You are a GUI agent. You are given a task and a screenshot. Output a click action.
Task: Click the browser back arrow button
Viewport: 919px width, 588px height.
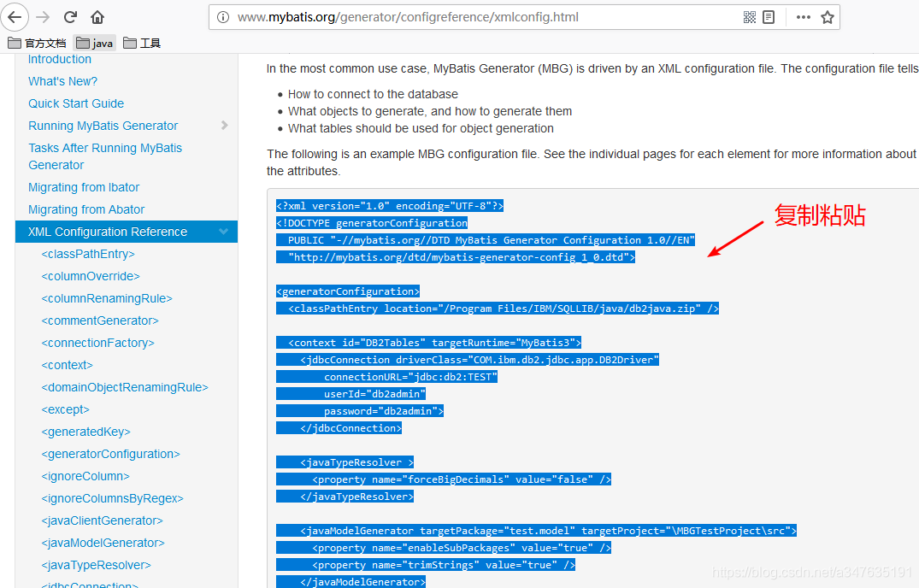click(15, 17)
